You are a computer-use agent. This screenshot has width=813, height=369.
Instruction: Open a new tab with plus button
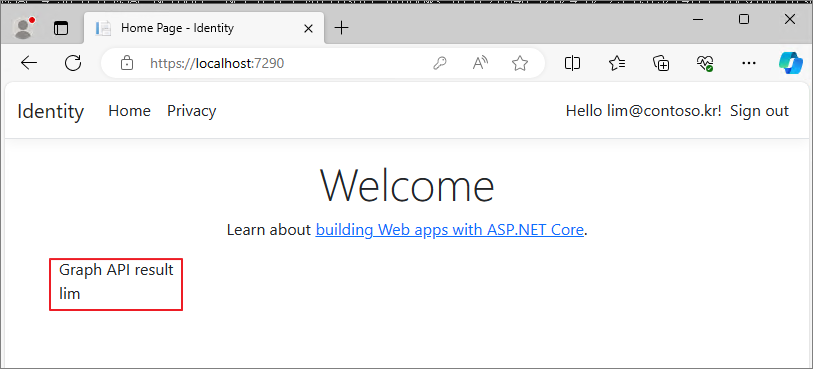tap(341, 28)
